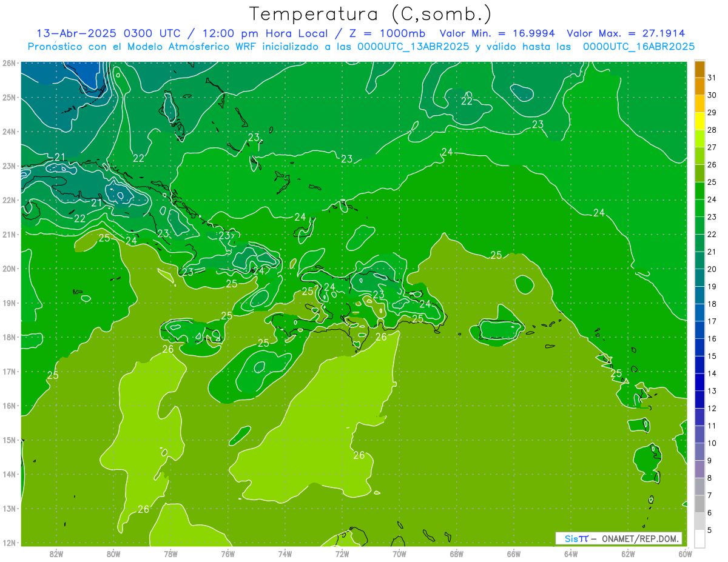The width and height of the screenshot is (728, 562).
Task: Click the latitude axis label "20N"
Action: pos(9,269)
